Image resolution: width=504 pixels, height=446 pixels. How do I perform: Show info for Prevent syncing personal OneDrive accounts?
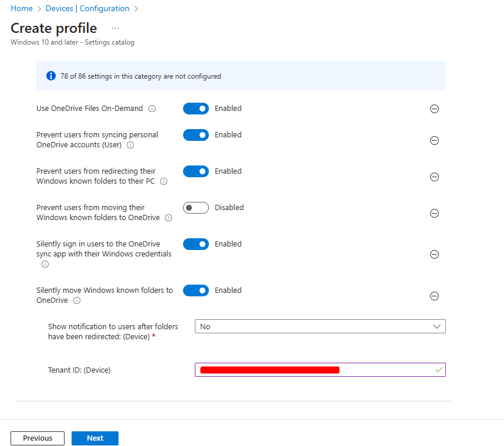tap(130, 145)
